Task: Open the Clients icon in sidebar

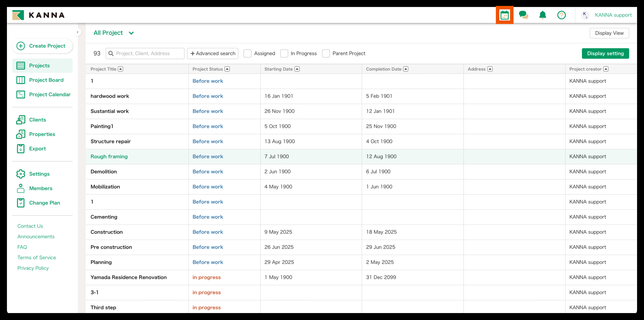Action: (x=21, y=120)
